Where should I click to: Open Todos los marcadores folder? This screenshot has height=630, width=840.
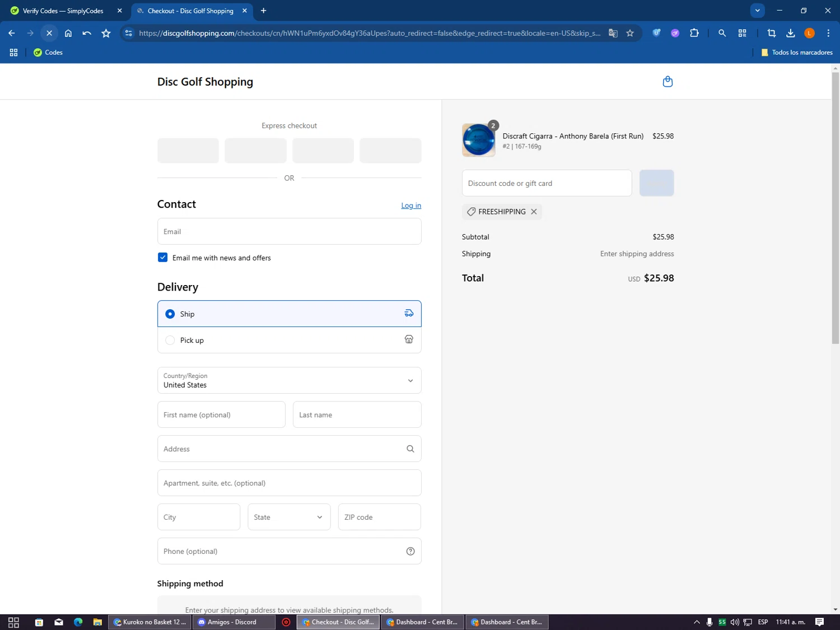click(x=797, y=53)
